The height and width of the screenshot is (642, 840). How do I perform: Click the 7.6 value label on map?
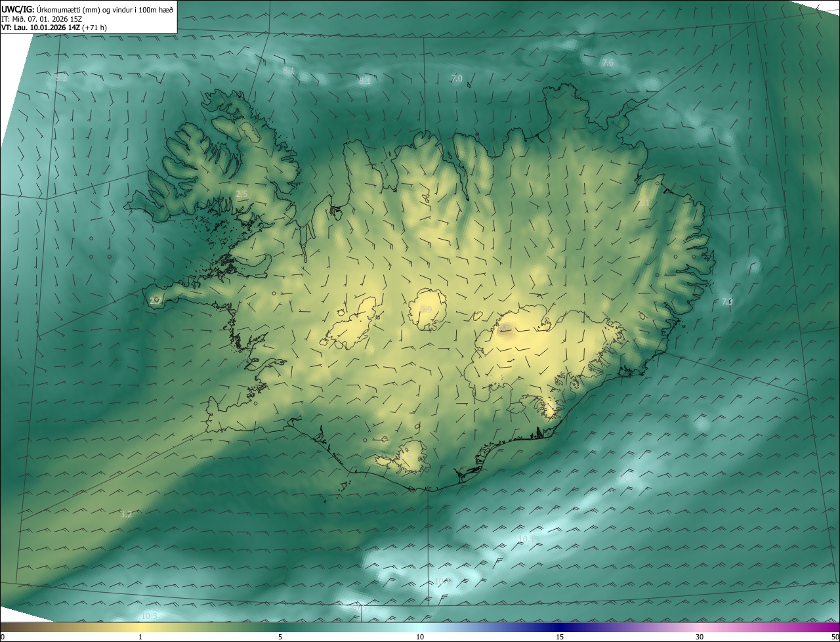(608, 62)
